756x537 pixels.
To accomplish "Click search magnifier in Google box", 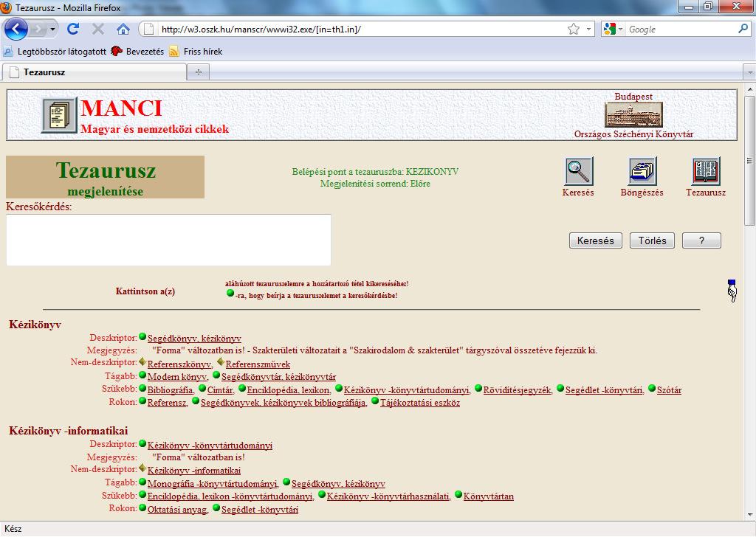I will point(743,29).
